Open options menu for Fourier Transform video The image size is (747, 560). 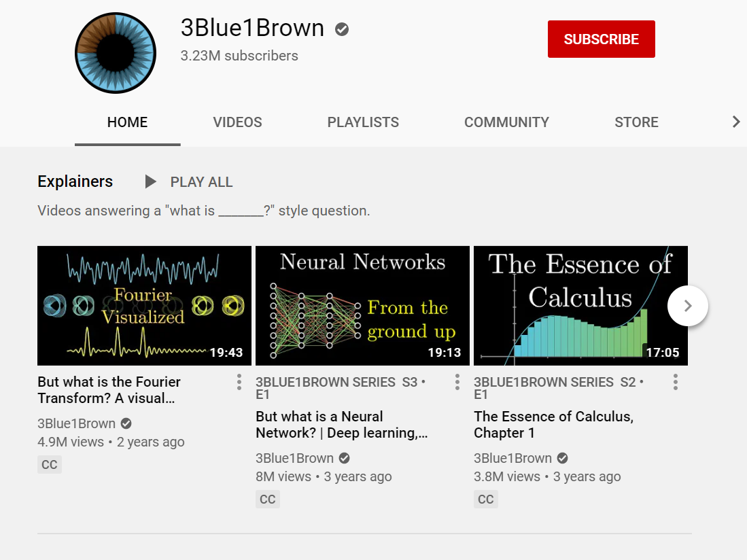(x=239, y=383)
